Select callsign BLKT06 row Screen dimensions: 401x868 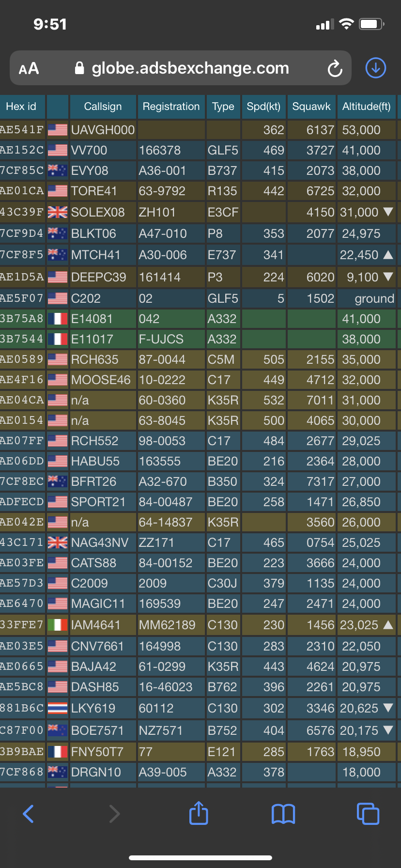coord(199,233)
